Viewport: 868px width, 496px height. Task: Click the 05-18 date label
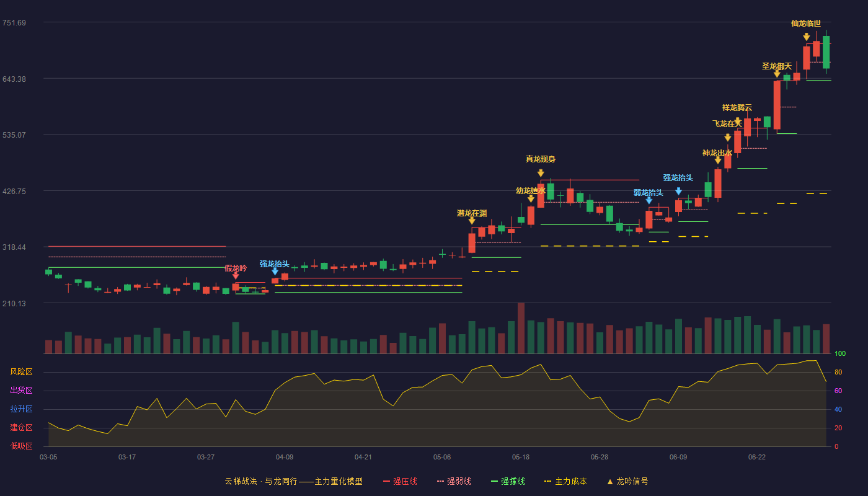(x=521, y=457)
